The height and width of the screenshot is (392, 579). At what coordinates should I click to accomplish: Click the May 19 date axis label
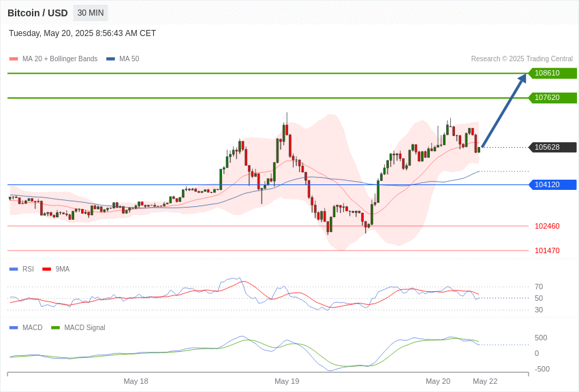click(x=287, y=381)
